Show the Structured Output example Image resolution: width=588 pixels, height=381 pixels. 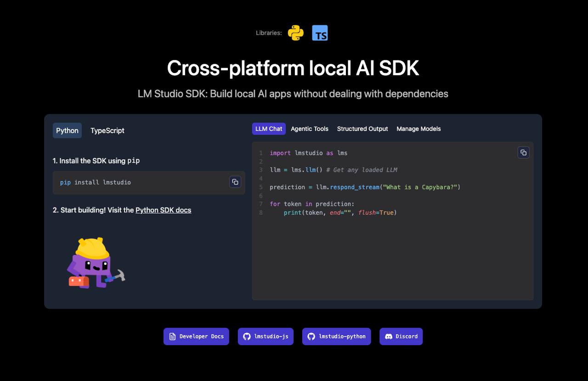coord(362,129)
